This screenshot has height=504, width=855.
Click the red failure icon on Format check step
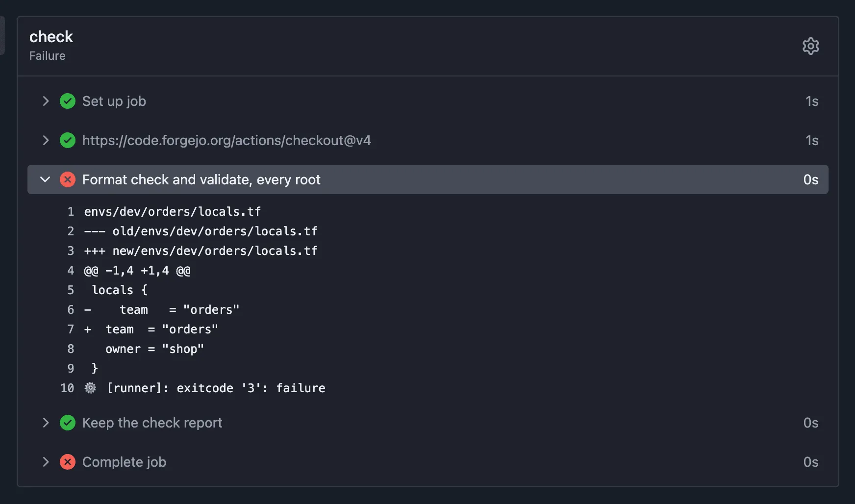pos(68,179)
